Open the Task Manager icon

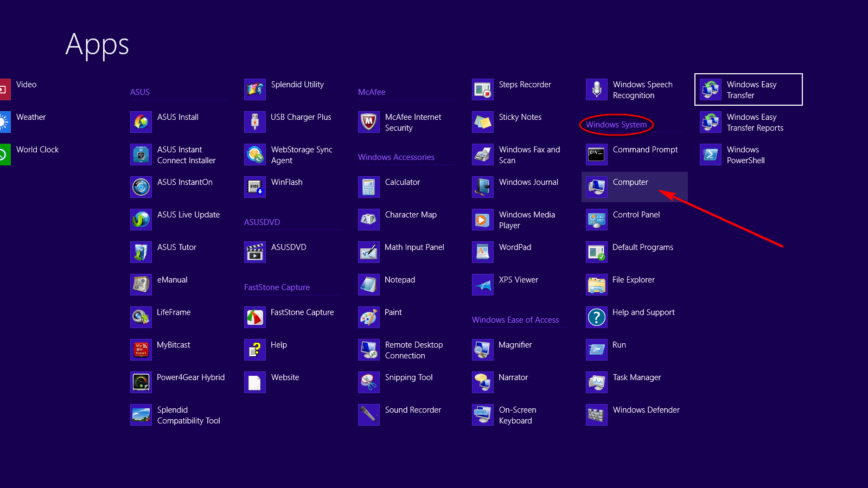[597, 382]
